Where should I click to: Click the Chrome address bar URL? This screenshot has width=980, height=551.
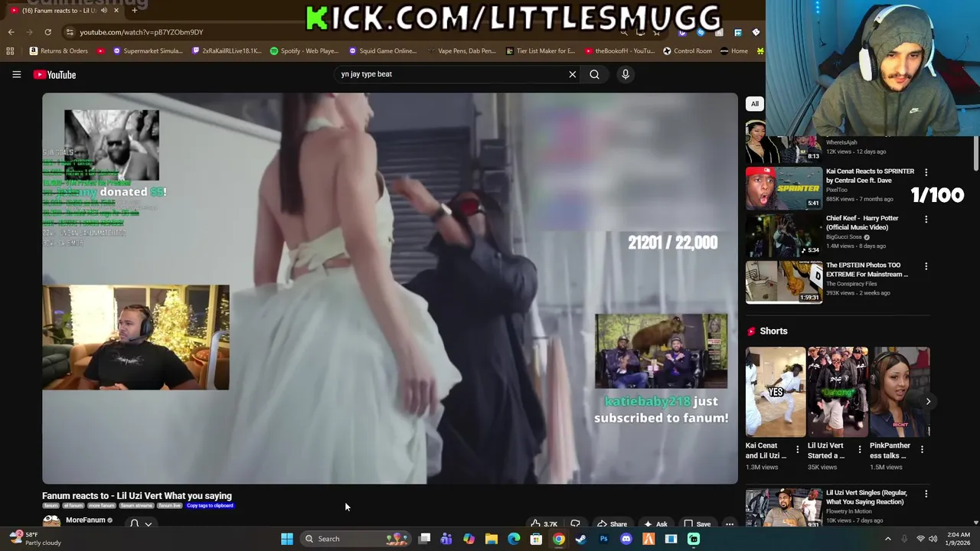click(142, 32)
